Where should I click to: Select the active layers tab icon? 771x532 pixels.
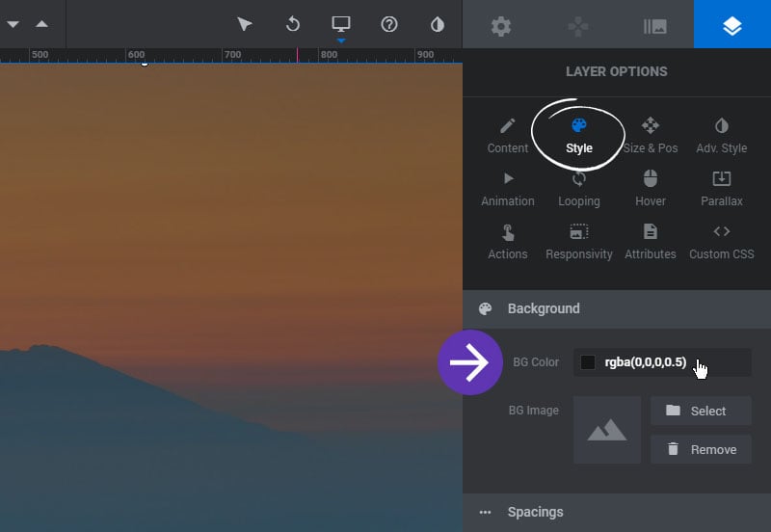click(732, 26)
